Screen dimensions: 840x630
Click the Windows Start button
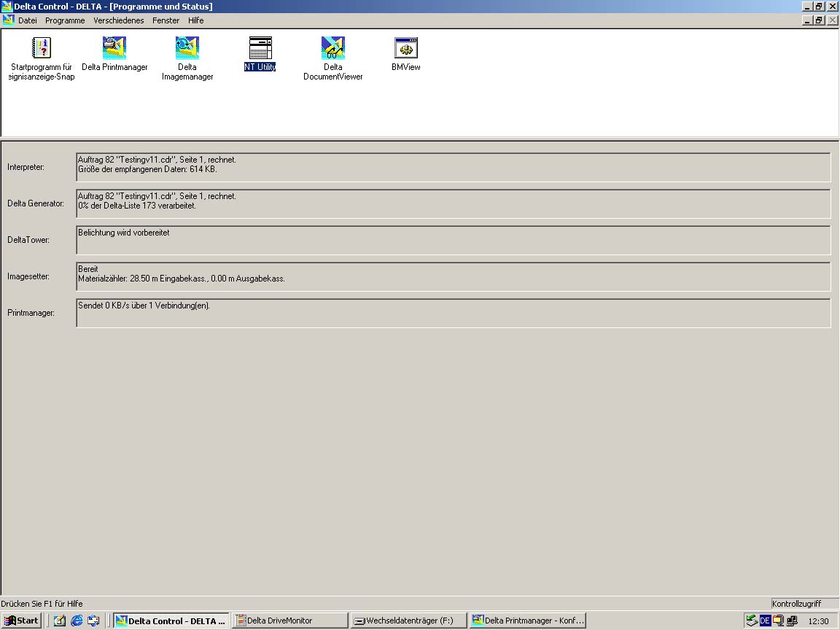(x=21, y=621)
